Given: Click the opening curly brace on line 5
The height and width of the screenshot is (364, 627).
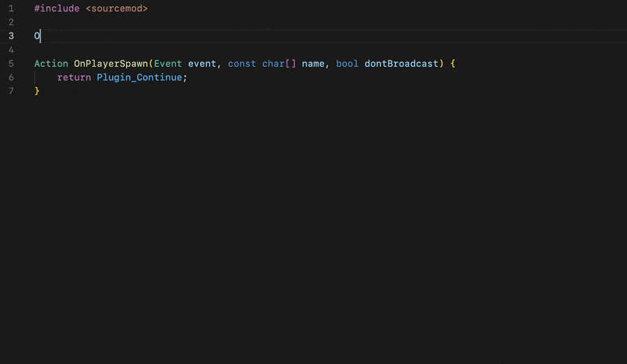Looking at the screenshot, I should coord(453,63).
